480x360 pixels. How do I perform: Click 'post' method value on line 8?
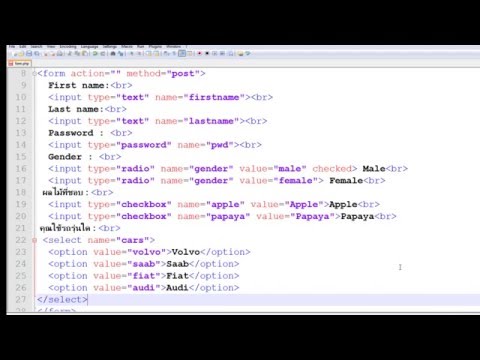[183, 74]
